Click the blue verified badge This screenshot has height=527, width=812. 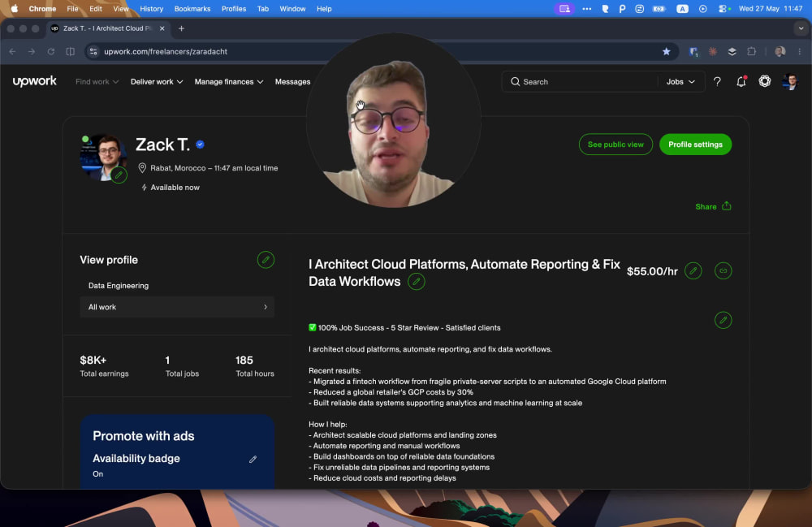pos(200,145)
